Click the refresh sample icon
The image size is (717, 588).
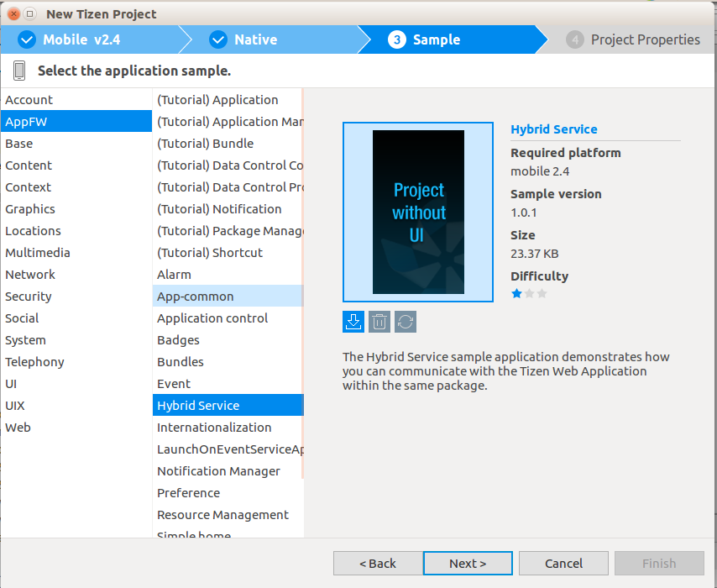pyautogui.click(x=406, y=322)
